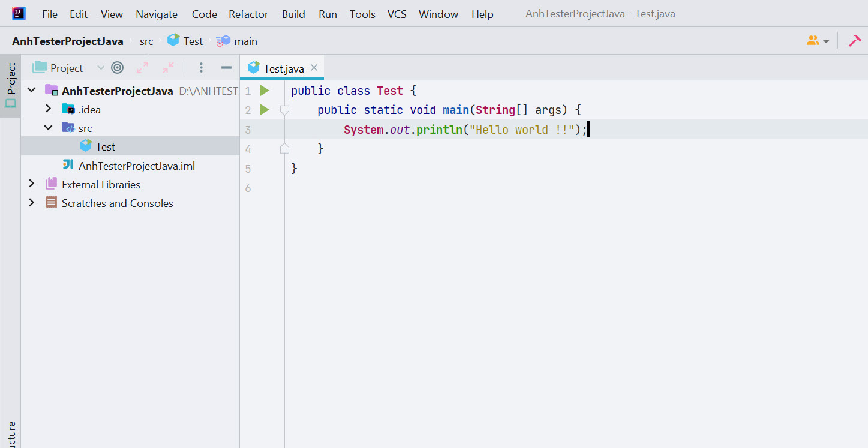Viewport: 868px width, 448px height.
Task: Open the Edit menu
Action: click(79, 14)
